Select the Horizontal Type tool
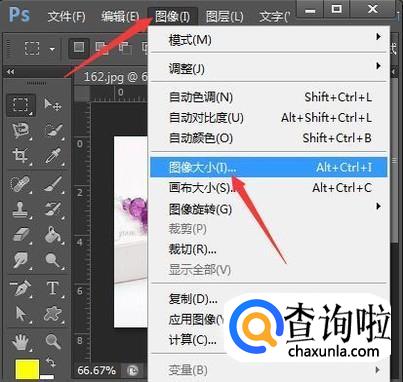403x382 pixels. [52, 288]
